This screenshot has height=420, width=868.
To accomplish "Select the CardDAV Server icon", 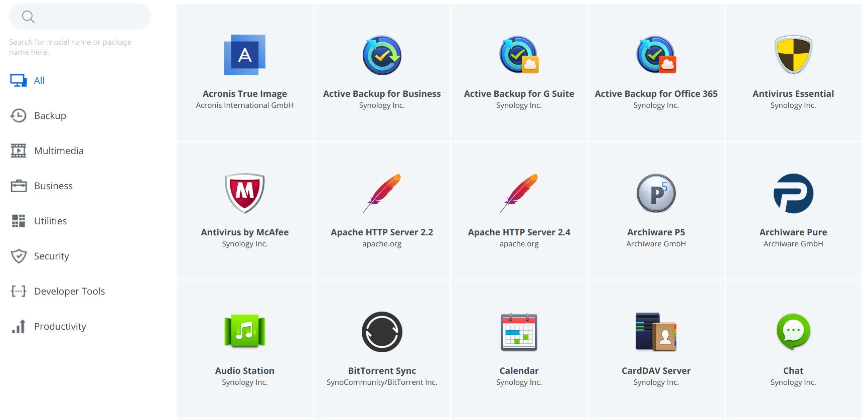I will point(656,332).
